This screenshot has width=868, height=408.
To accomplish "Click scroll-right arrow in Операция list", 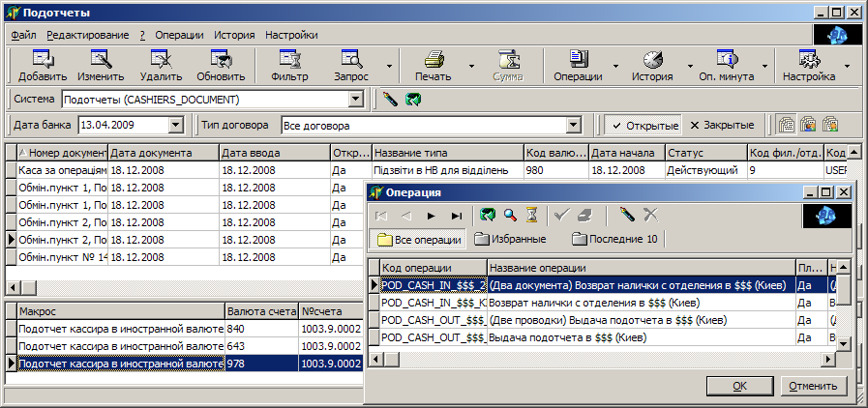I will [828, 360].
